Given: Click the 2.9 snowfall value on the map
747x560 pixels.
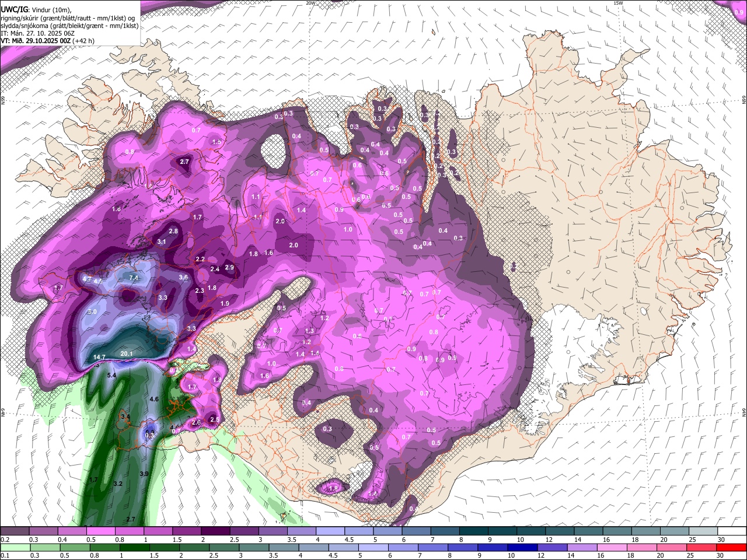Looking at the screenshot, I should 229,267.
